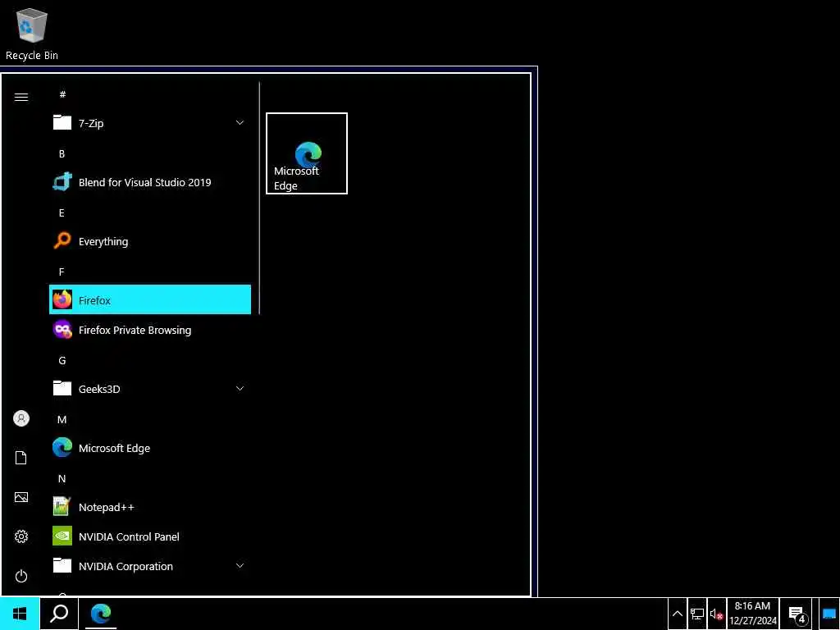The image size is (840, 630).
Task: Click the E letter header
Action: pos(62,212)
